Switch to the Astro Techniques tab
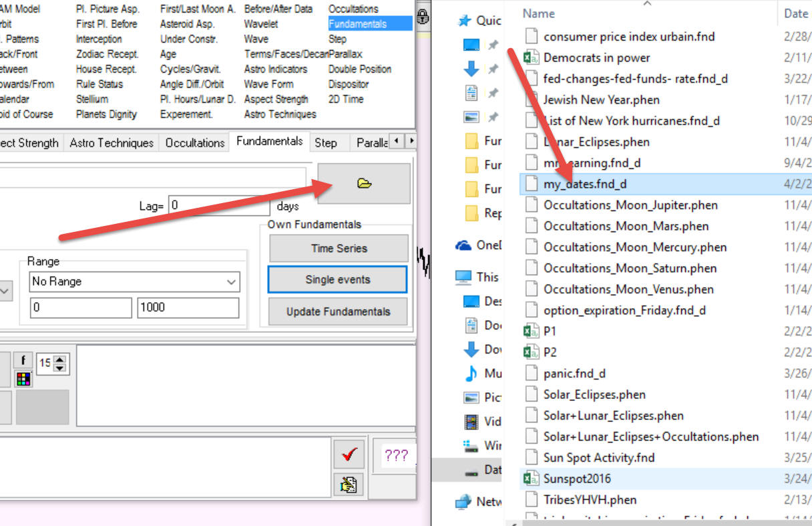812x526 pixels. pyautogui.click(x=112, y=143)
